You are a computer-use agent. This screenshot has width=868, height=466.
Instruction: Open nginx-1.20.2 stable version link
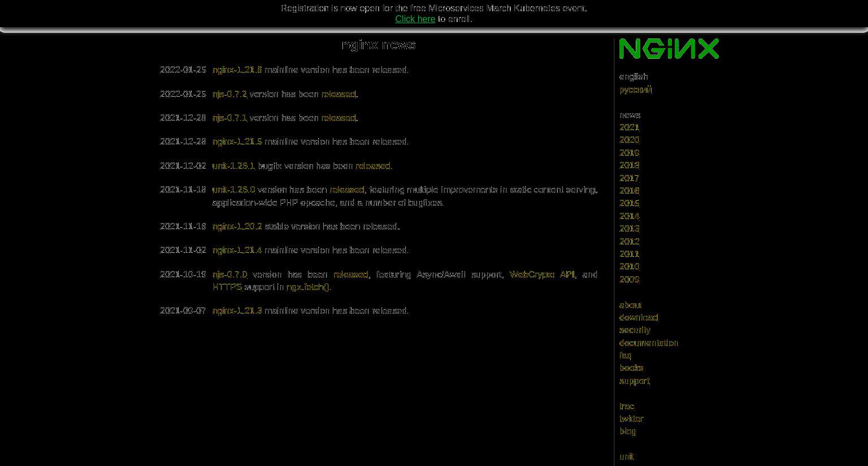coord(237,226)
